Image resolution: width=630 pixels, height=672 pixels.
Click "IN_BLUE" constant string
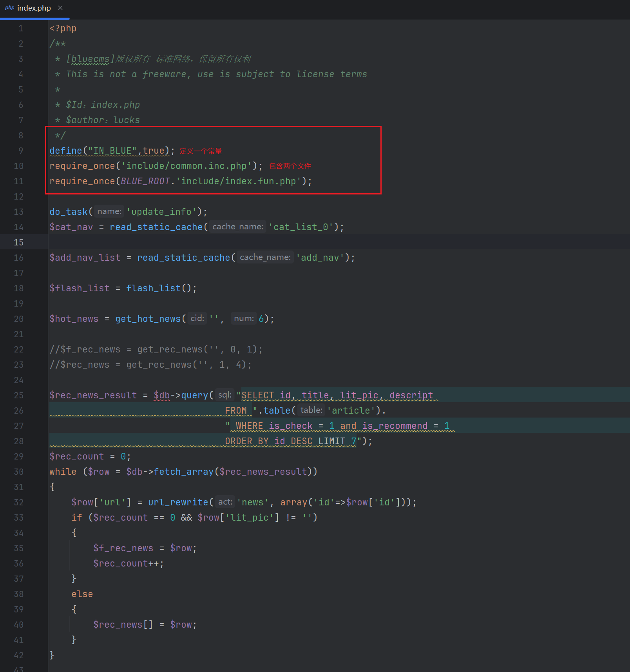[112, 151]
